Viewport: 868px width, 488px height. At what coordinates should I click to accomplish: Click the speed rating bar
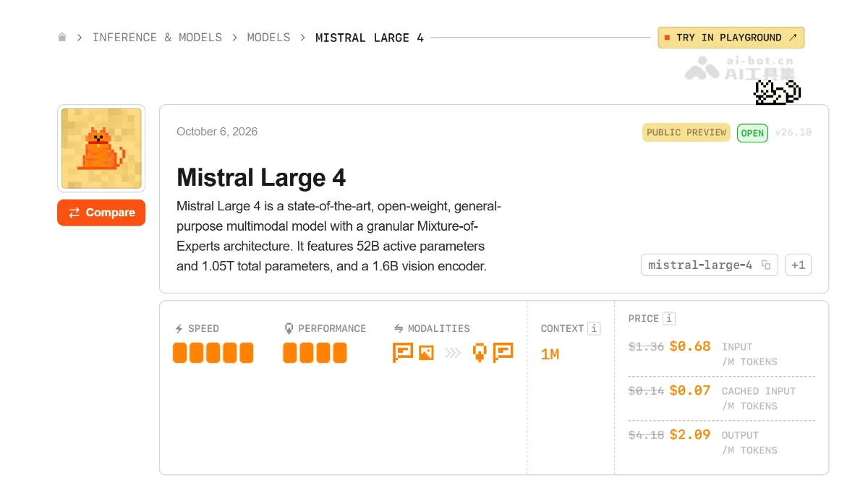pyautogui.click(x=213, y=353)
